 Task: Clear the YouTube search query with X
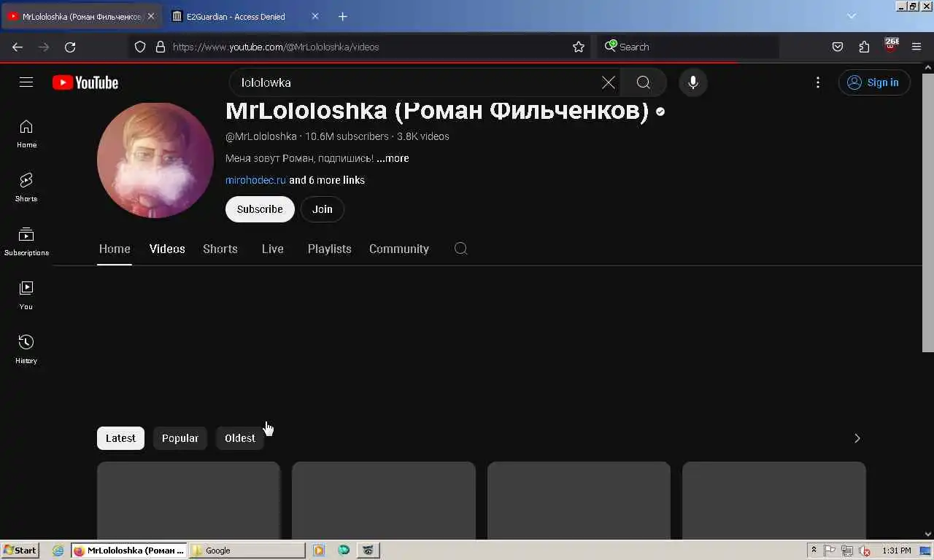click(x=608, y=82)
